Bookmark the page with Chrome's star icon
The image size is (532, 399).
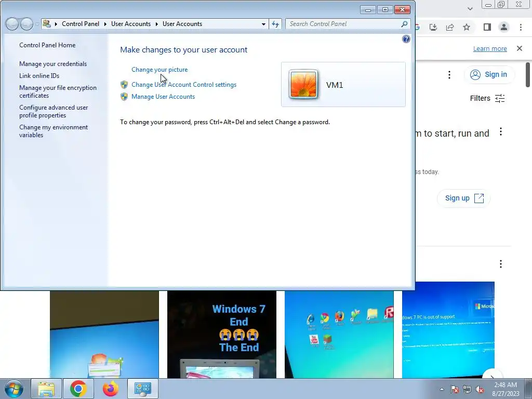467,27
